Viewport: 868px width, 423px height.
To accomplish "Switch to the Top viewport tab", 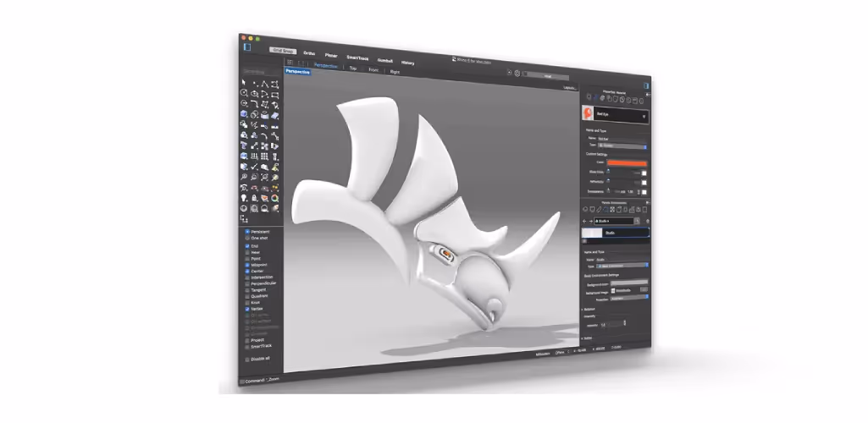I will 352,68.
